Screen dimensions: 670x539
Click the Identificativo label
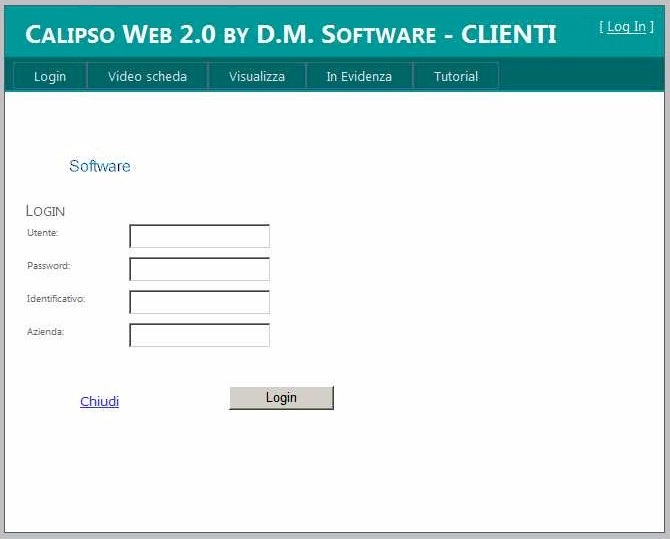tap(56, 298)
